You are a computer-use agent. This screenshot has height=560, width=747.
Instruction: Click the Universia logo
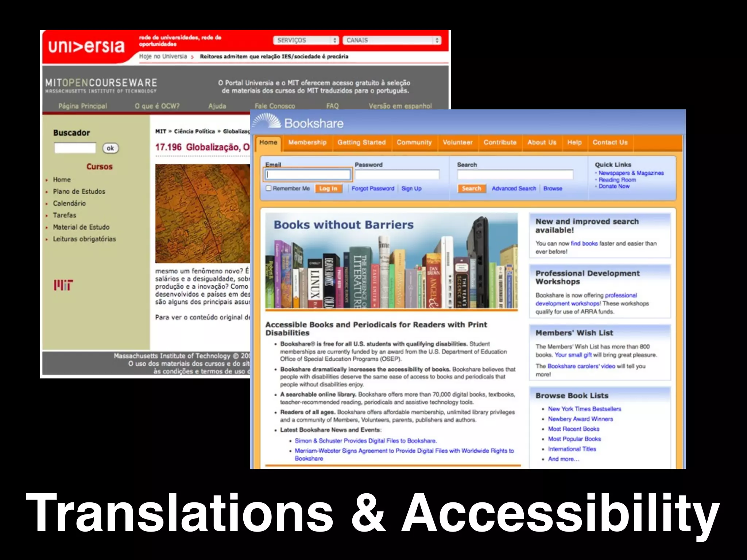click(86, 47)
